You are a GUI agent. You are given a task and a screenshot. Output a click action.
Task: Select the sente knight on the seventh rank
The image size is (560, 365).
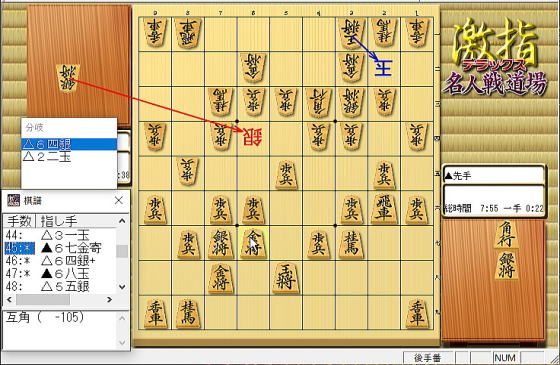tap(351, 244)
